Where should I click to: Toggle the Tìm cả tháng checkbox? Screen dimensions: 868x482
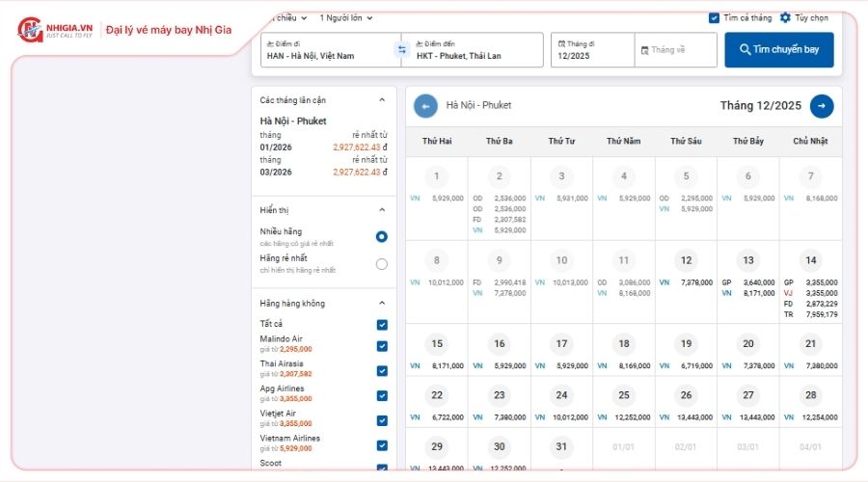pos(714,17)
